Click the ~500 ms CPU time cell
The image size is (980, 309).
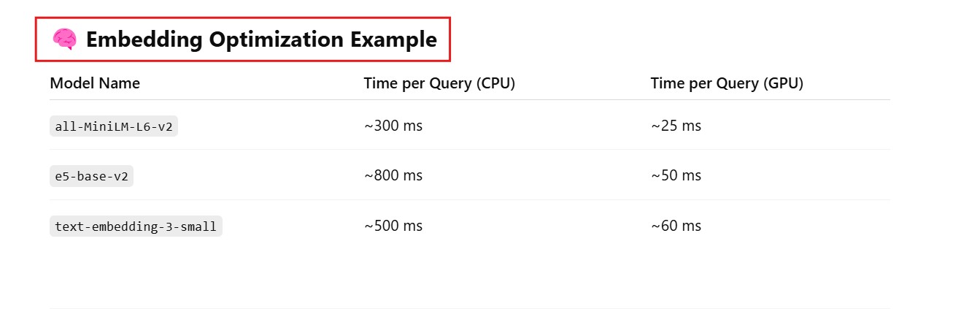[x=393, y=226]
